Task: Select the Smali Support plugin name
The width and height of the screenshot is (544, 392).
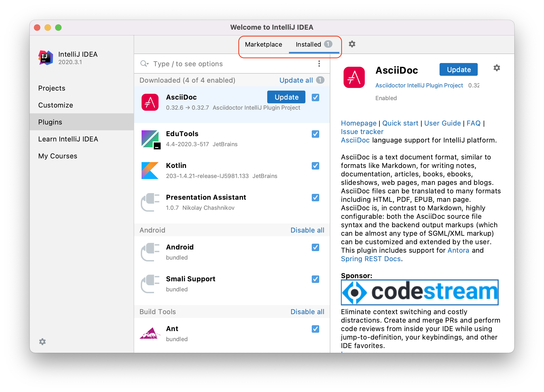Action: click(x=191, y=279)
